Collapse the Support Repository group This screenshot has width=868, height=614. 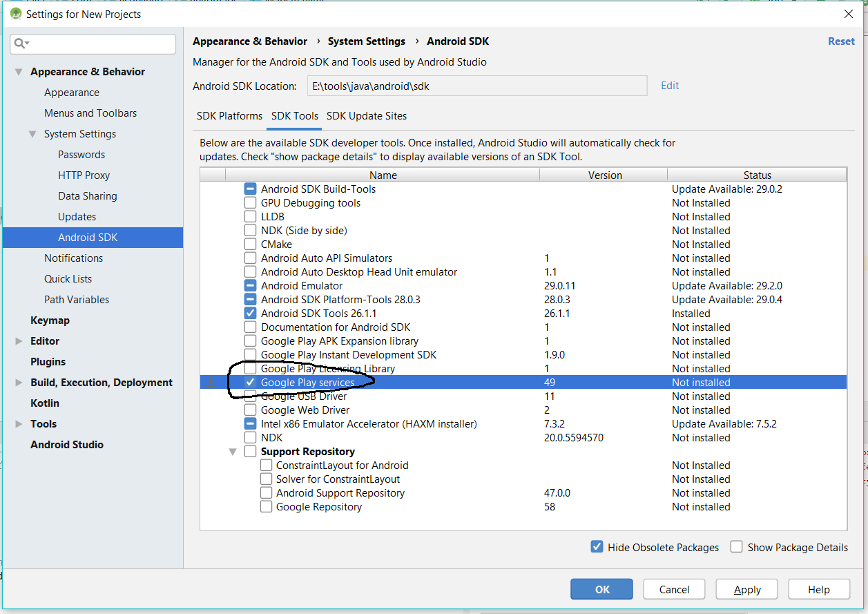232,452
